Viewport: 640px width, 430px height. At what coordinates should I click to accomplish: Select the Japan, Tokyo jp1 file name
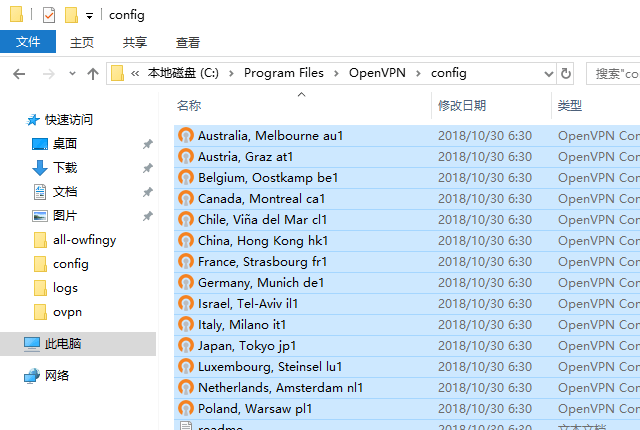(x=247, y=346)
